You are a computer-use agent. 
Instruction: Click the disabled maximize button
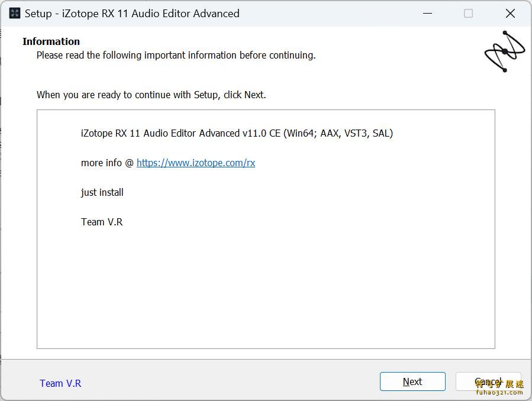click(468, 14)
